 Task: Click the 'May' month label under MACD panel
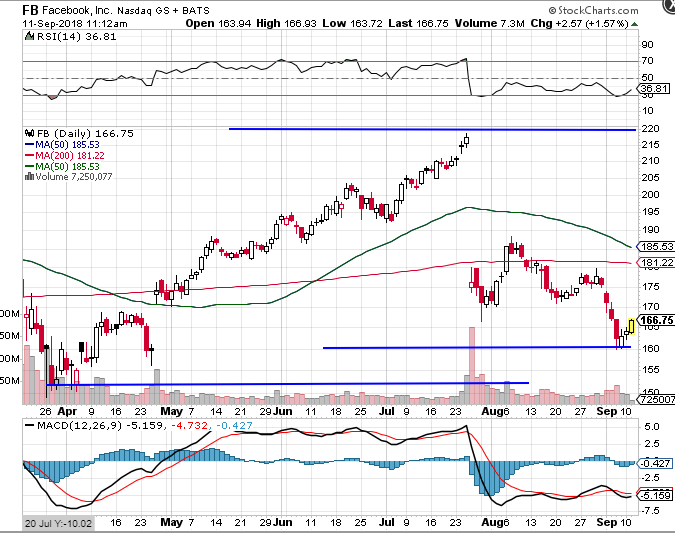pyautogui.click(x=171, y=522)
